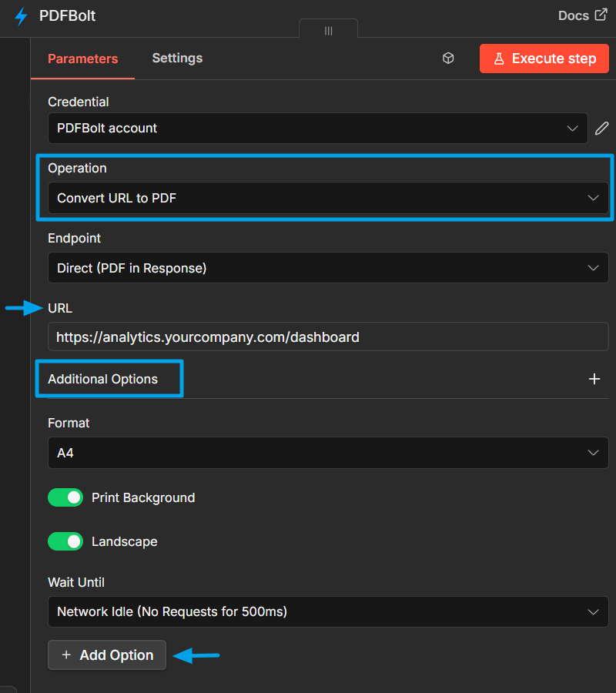Click the drag handle at top of panel
The width and height of the screenshot is (616, 693).
tap(328, 31)
